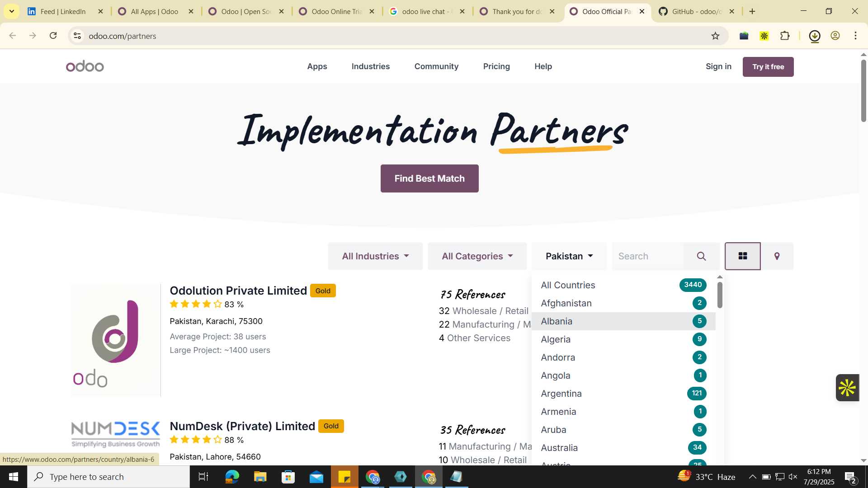Open Community navigation menu
868x488 pixels.
pyautogui.click(x=436, y=66)
